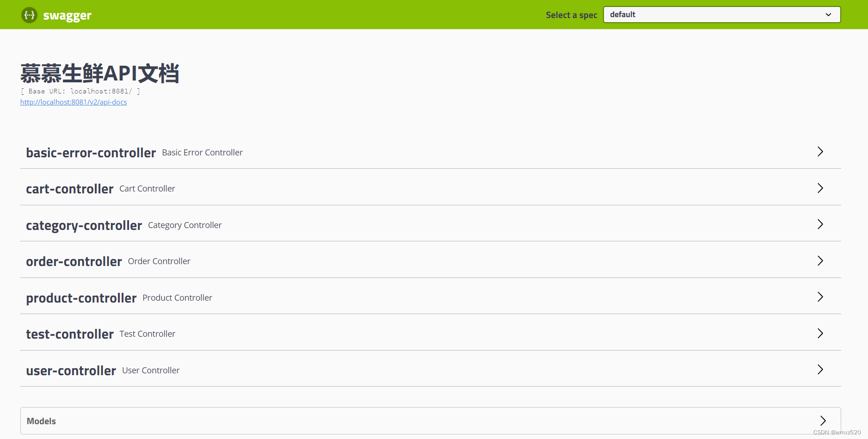Click the 'Order Controller' description text

[x=159, y=261]
